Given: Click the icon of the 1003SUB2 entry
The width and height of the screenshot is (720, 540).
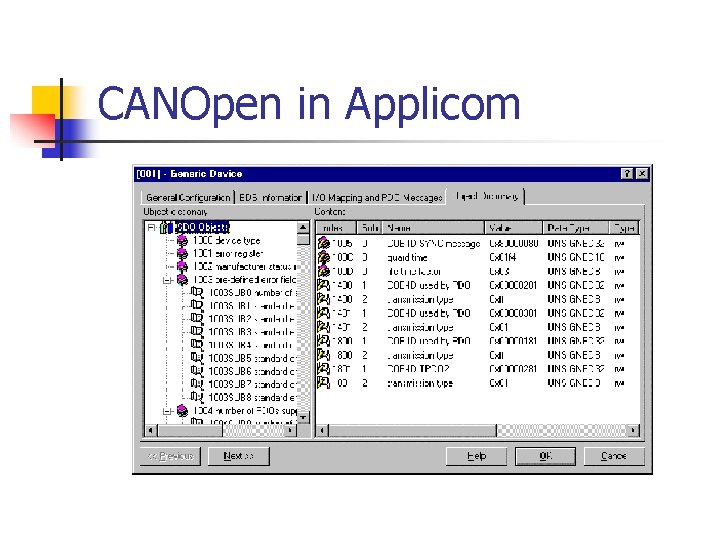Looking at the screenshot, I should [x=197, y=319].
